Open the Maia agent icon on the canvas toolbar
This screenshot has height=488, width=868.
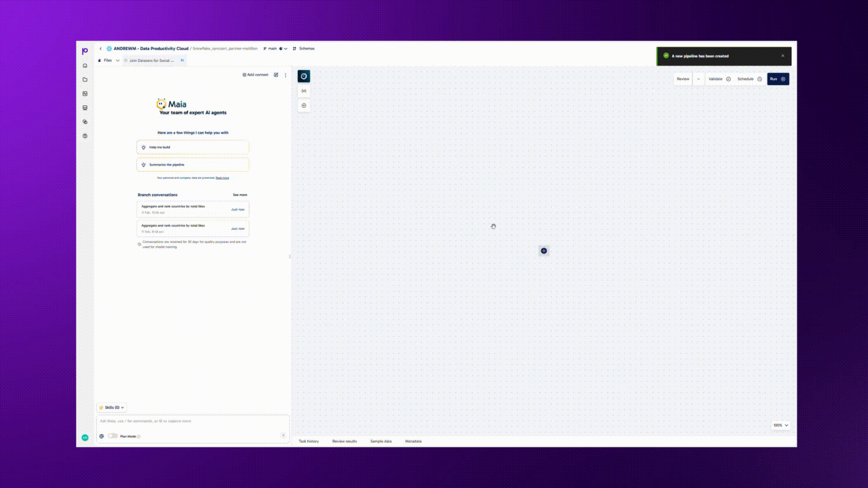(304, 76)
